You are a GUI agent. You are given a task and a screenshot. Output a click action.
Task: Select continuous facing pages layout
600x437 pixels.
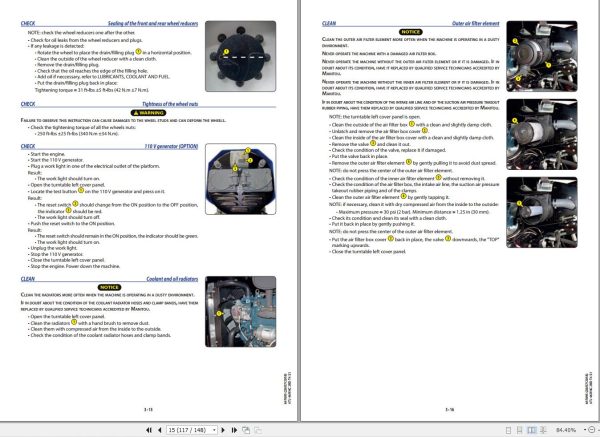tap(544, 430)
